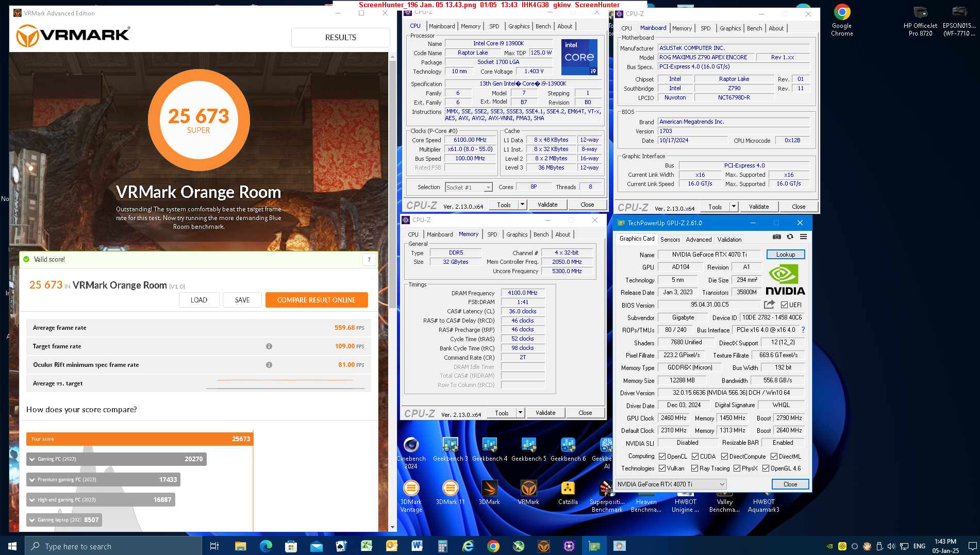Open the Geekbench 4 desktop shortcut

(x=489, y=449)
